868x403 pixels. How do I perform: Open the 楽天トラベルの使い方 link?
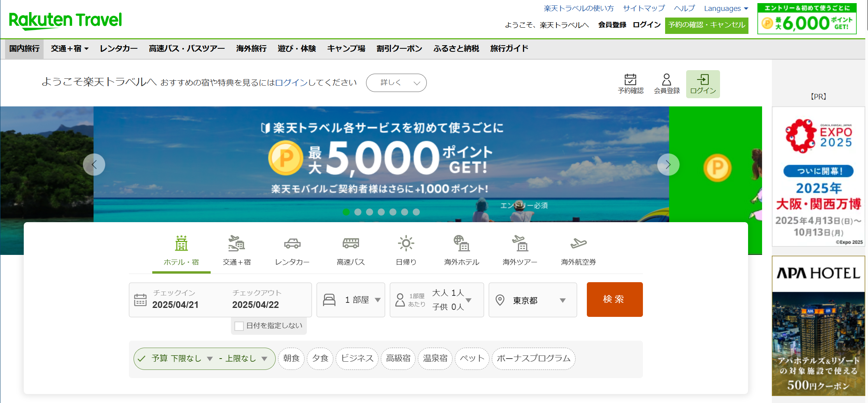click(579, 8)
